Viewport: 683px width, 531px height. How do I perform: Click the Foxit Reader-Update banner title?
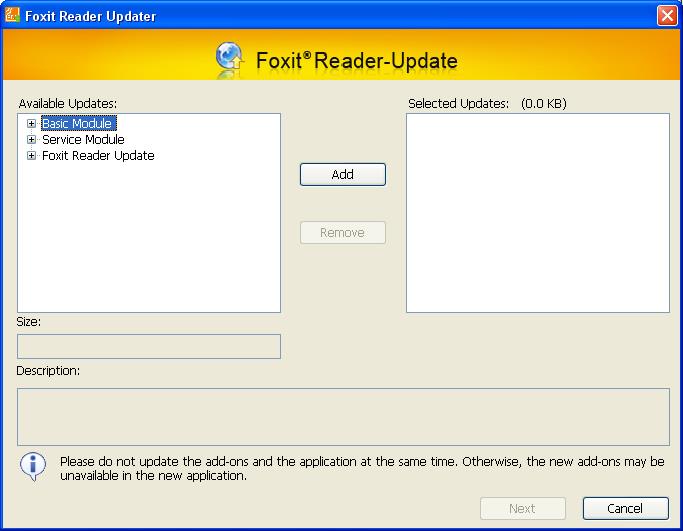click(x=357, y=61)
